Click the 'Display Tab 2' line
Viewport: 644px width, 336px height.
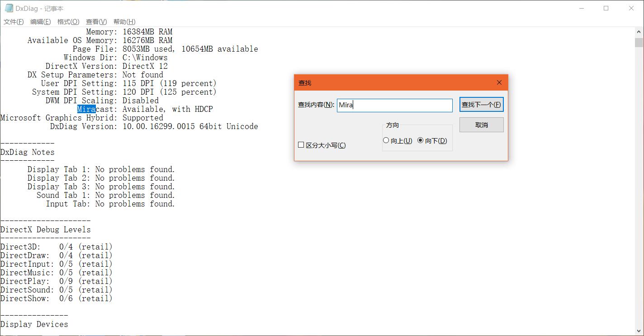click(x=101, y=178)
